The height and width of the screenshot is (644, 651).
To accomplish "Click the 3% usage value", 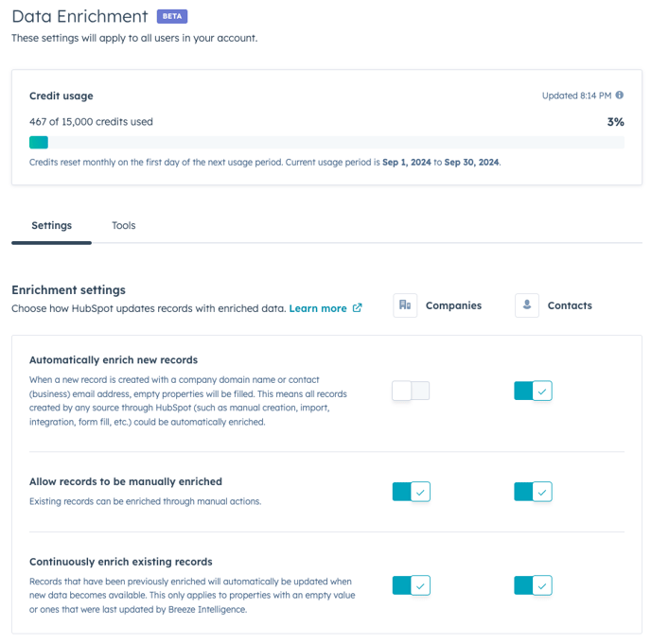I will pyautogui.click(x=615, y=122).
